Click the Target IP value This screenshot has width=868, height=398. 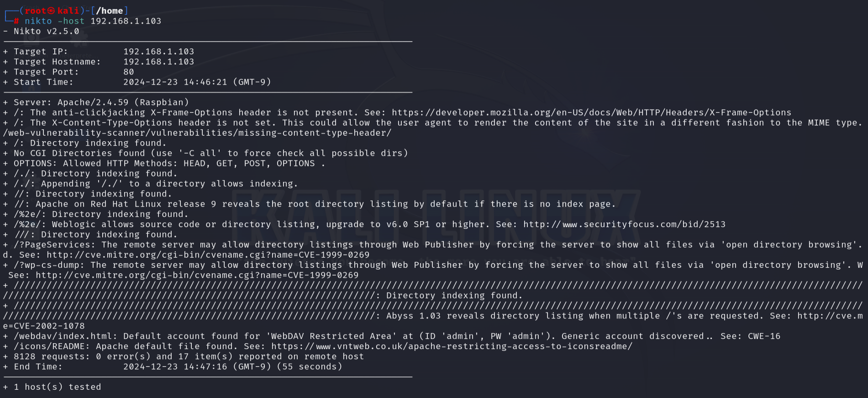pos(159,52)
